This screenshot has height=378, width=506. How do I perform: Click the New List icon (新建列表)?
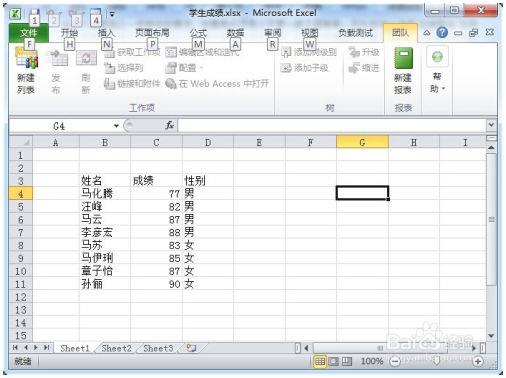(x=27, y=70)
